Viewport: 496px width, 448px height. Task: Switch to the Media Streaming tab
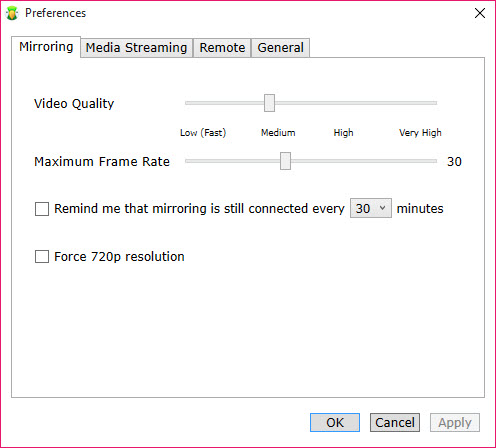136,48
